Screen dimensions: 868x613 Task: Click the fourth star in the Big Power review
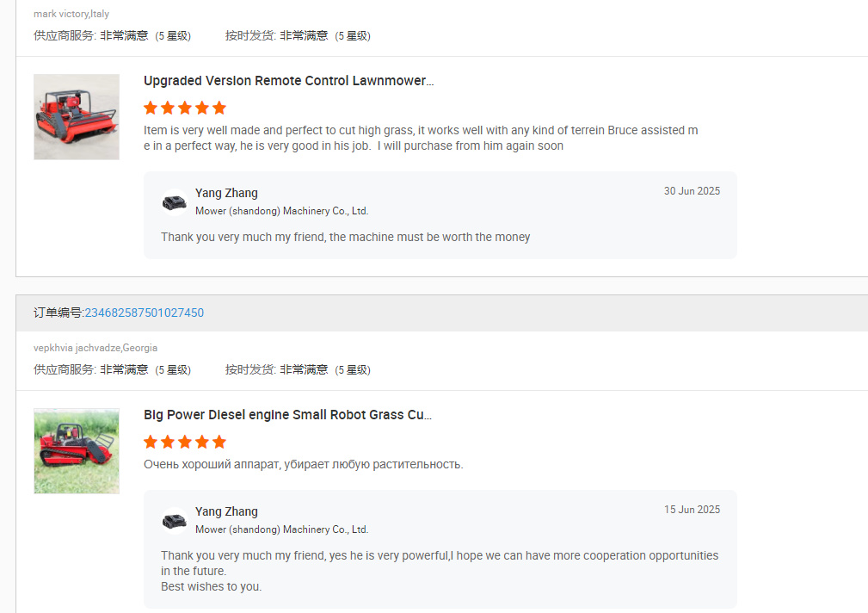coord(202,442)
